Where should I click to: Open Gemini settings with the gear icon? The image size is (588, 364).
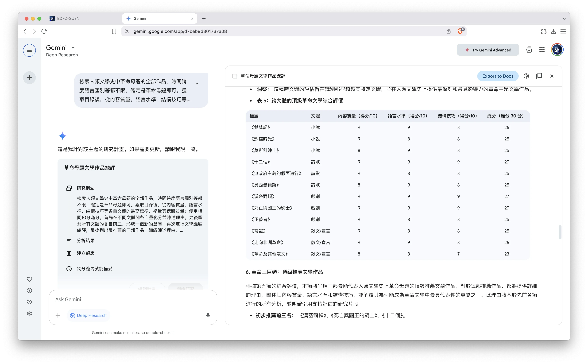[29, 313]
